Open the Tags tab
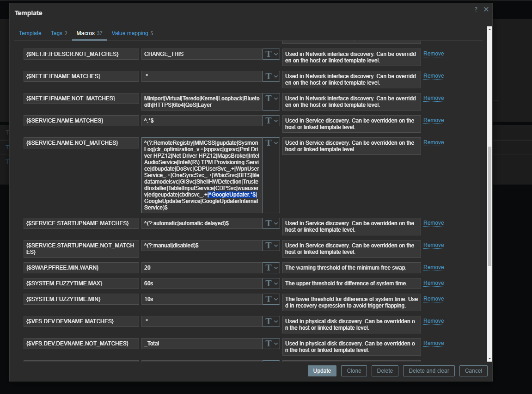Viewport: 532px width, 394px height. tap(59, 33)
